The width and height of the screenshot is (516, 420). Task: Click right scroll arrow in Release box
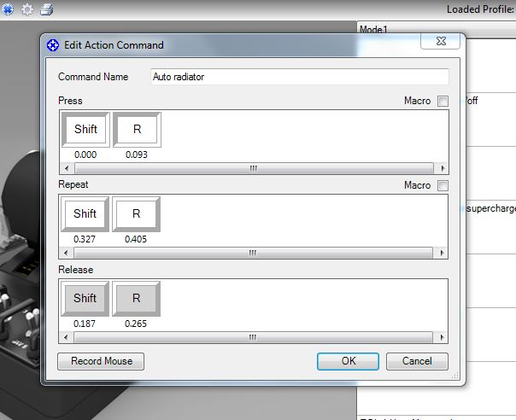[442, 337]
